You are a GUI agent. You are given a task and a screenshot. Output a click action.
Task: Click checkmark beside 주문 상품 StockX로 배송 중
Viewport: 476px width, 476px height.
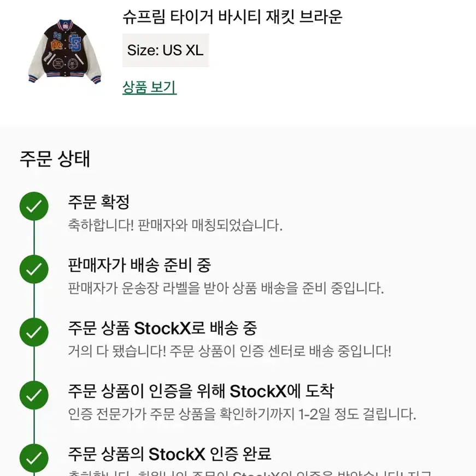pyautogui.click(x=34, y=332)
